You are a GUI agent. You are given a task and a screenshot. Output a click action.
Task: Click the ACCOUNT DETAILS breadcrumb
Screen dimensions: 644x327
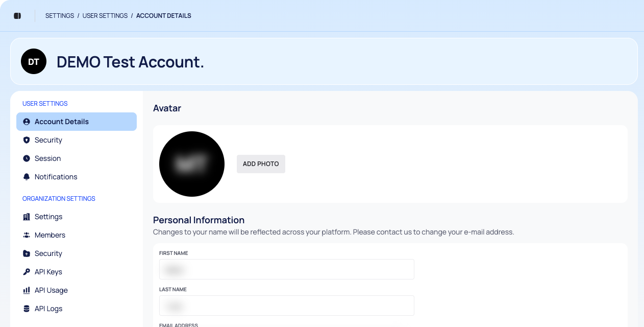tap(164, 16)
